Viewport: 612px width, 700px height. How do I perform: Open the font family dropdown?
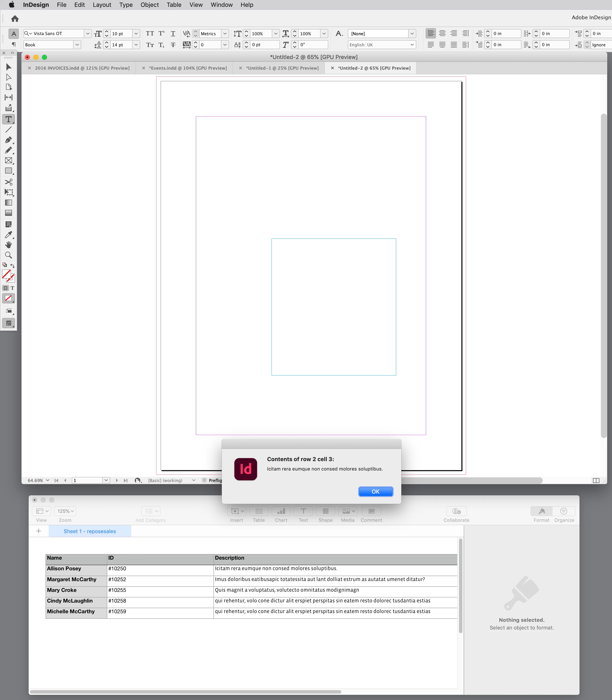point(88,34)
